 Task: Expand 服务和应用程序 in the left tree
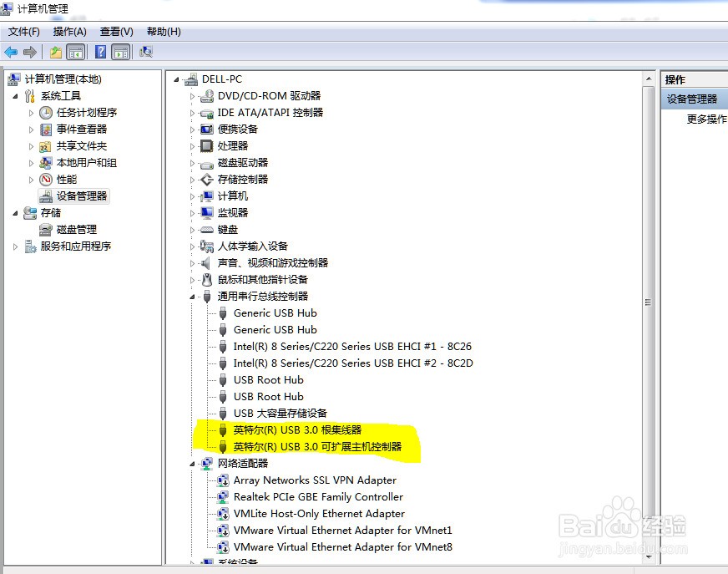click(15, 246)
